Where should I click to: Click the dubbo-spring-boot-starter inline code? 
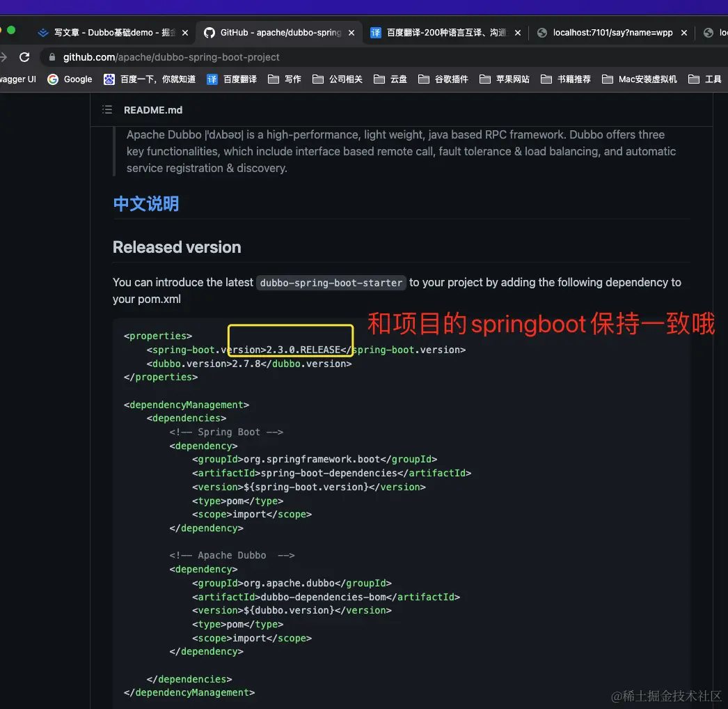[x=331, y=283]
